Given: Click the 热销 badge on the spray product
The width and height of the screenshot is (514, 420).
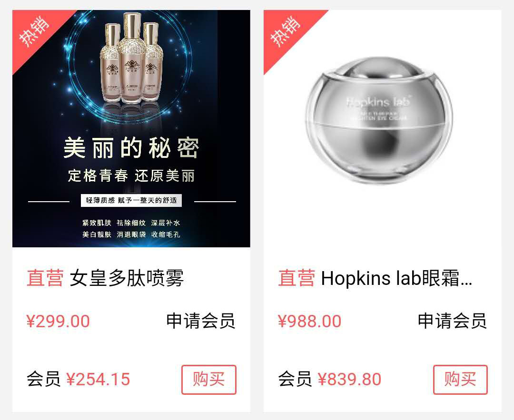Looking at the screenshot, I should pyautogui.click(x=34, y=32).
